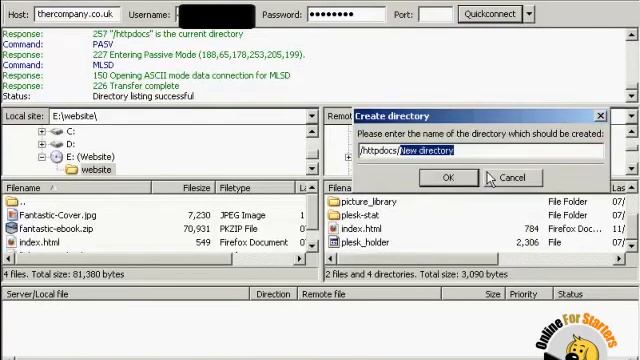
Task: Click the Local site path field
Action: point(178,116)
